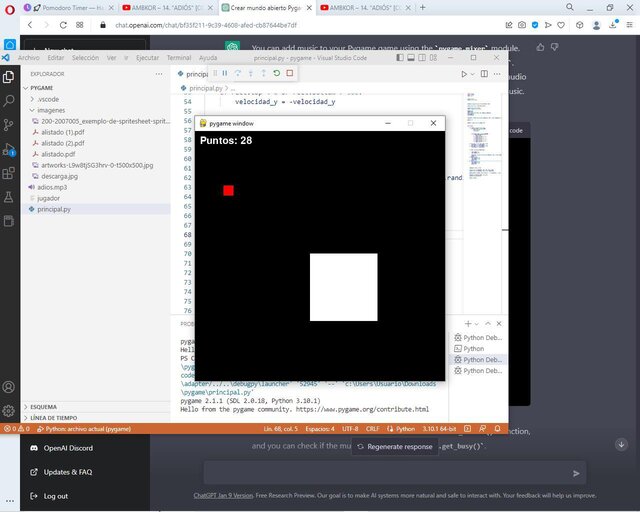Open notifications bell in status bar
The width and height of the screenshot is (640, 512).
click(x=498, y=429)
